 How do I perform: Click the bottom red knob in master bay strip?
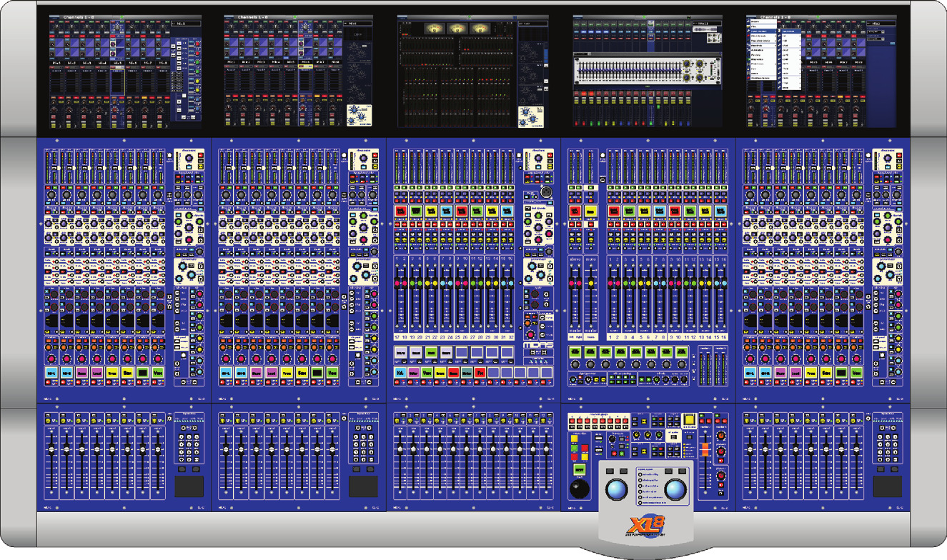pos(720,476)
